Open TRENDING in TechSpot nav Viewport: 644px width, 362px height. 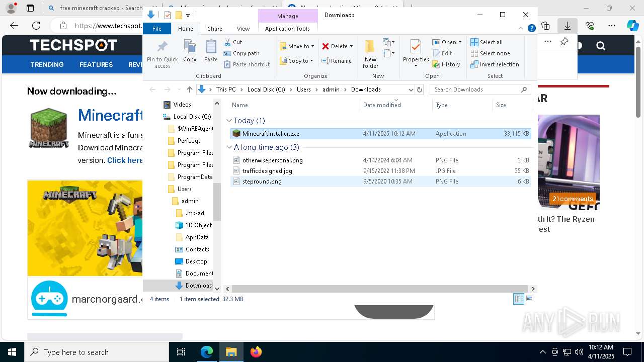pos(47,64)
